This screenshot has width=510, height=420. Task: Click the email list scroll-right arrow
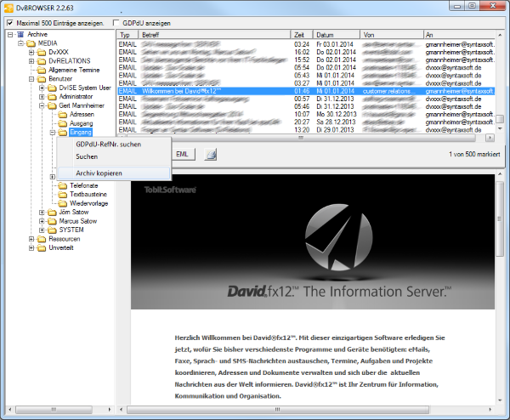tap(490, 138)
